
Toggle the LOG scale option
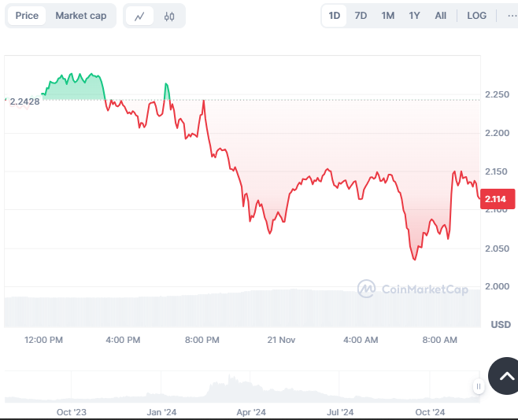476,16
